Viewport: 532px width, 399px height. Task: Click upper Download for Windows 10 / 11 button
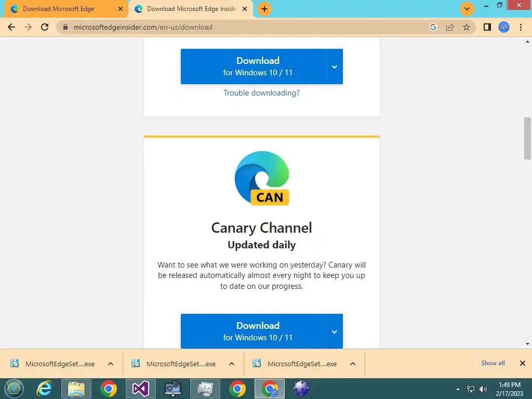pyautogui.click(x=254, y=66)
